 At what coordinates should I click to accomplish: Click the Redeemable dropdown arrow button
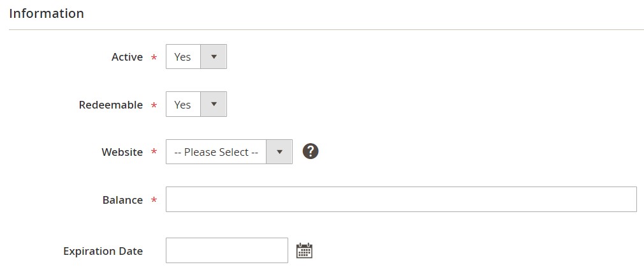click(x=214, y=104)
